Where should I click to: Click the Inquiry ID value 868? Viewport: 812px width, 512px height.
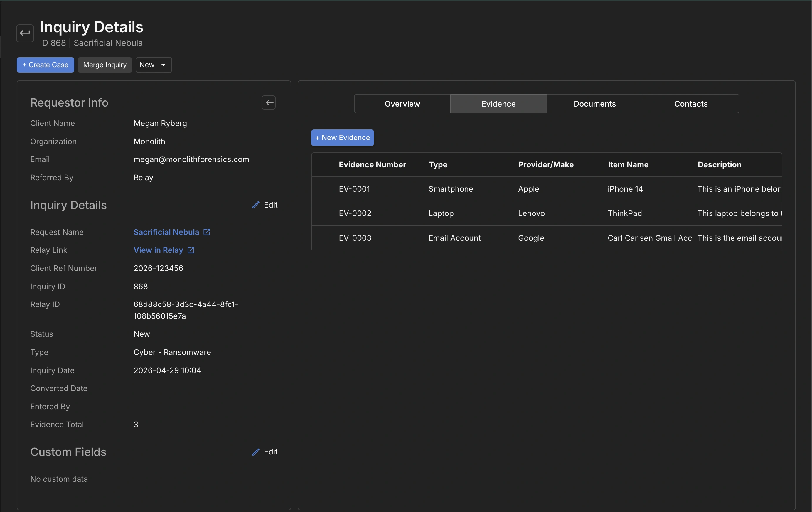141,286
